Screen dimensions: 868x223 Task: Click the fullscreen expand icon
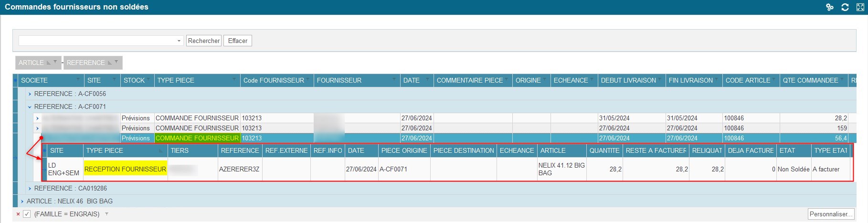(860, 7)
